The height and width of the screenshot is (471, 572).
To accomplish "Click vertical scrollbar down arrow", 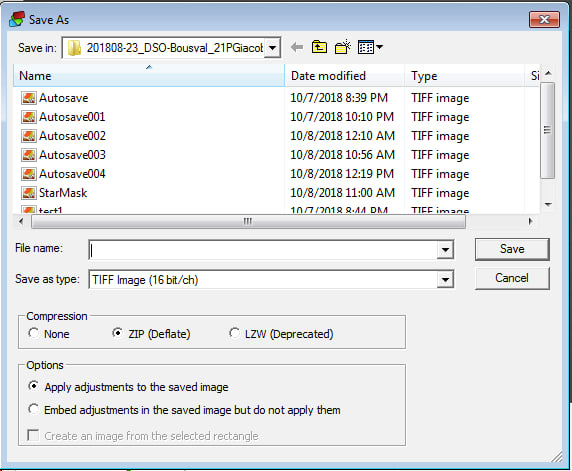I will (x=548, y=204).
